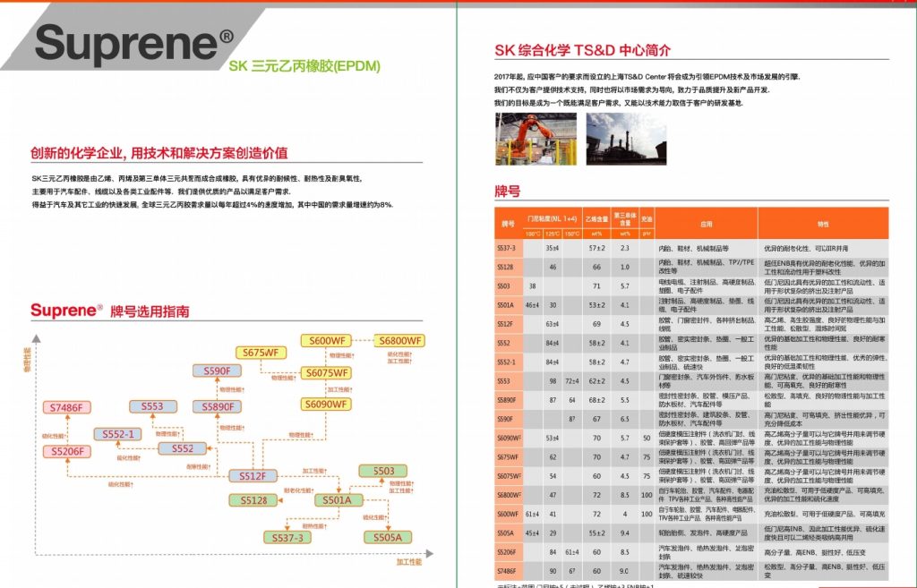Select the S552-1 row label in table

[x=507, y=362]
